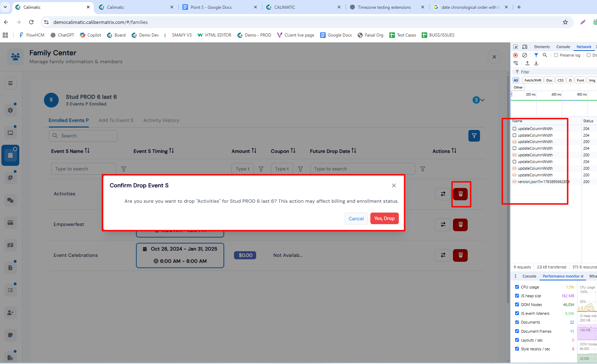Open the blue filter button
Image resolution: width=597 pixels, height=364 pixels.
coord(474,136)
